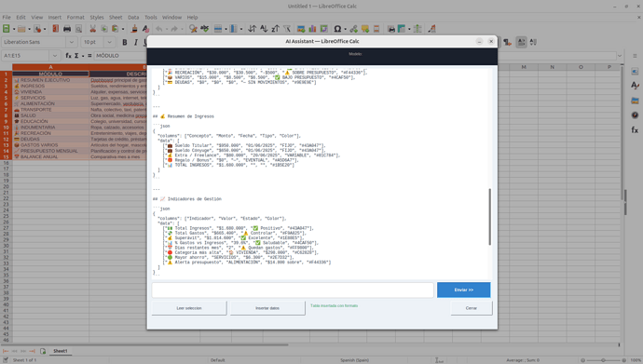
Task: Open the File menu
Action: pos(7,17)
